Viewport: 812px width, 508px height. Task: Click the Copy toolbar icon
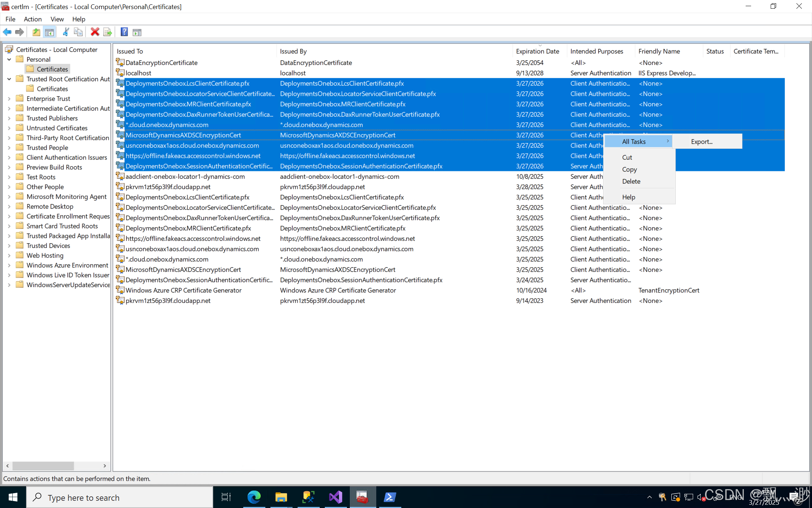click(78, 32)
